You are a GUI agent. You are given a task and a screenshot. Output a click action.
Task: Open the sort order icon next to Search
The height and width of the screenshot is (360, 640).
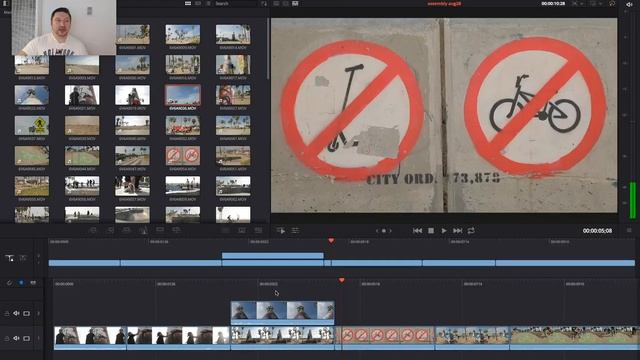(x=264, y=4)
